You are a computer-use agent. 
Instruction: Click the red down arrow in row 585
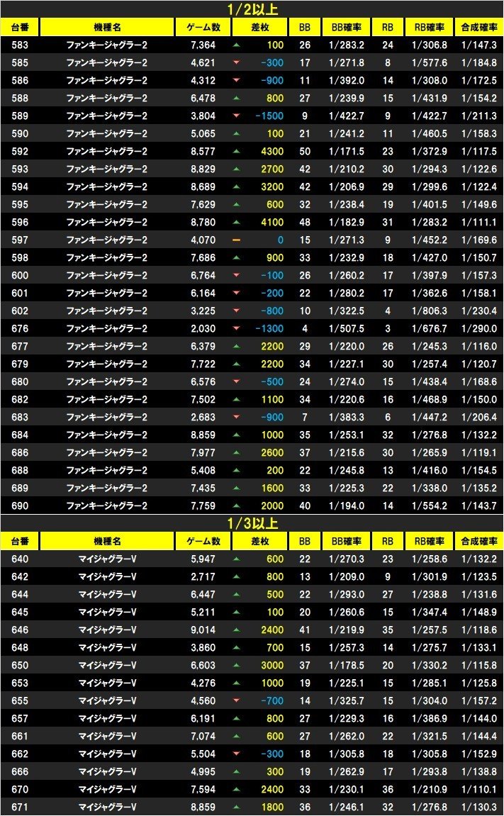pyautogui.click(x=237, y=63)
